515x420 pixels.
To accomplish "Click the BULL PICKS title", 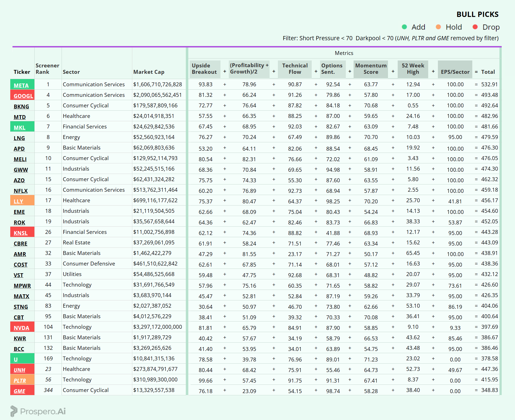I will pos(478,14).
